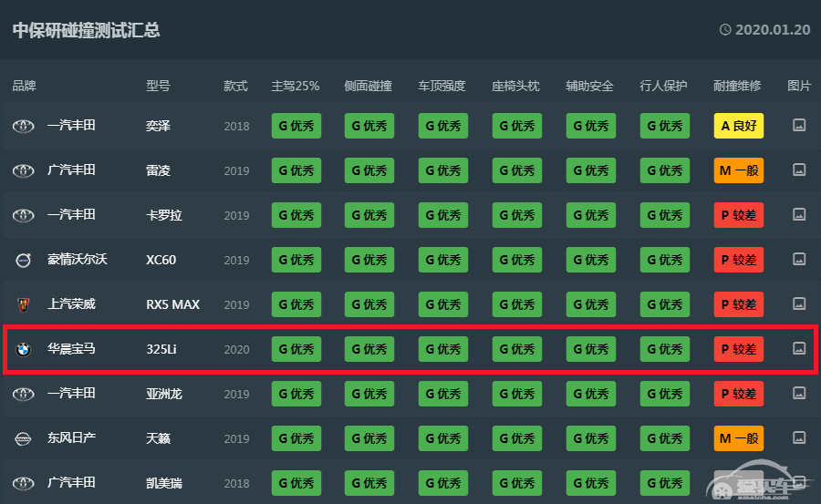Open image icon for 一汽丰田 奕泽 row

[799, 126]
